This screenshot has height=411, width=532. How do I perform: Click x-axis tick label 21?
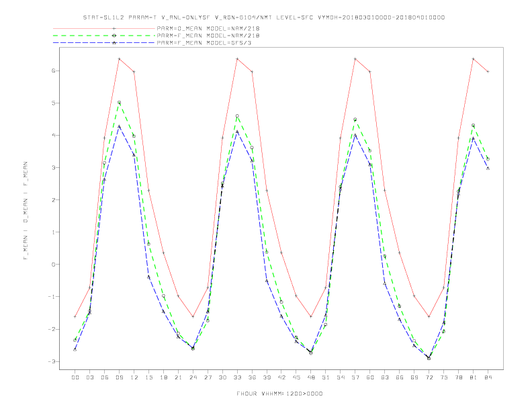point(178,377)
